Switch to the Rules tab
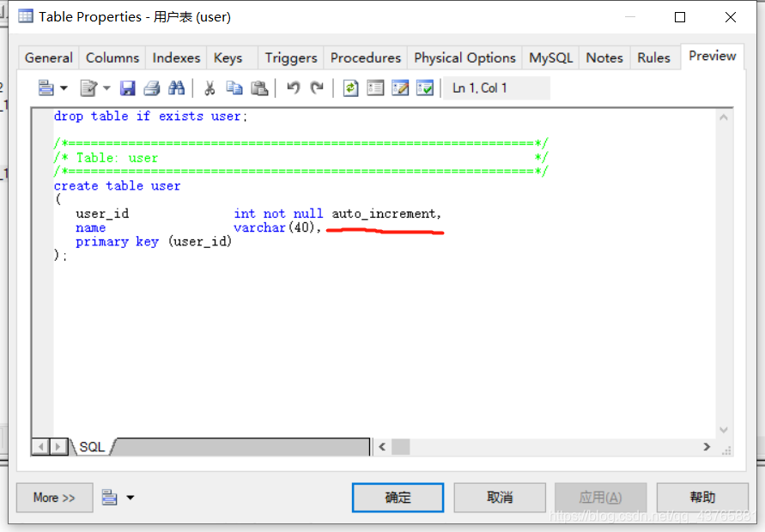765x532 pixels. (653, 58)
